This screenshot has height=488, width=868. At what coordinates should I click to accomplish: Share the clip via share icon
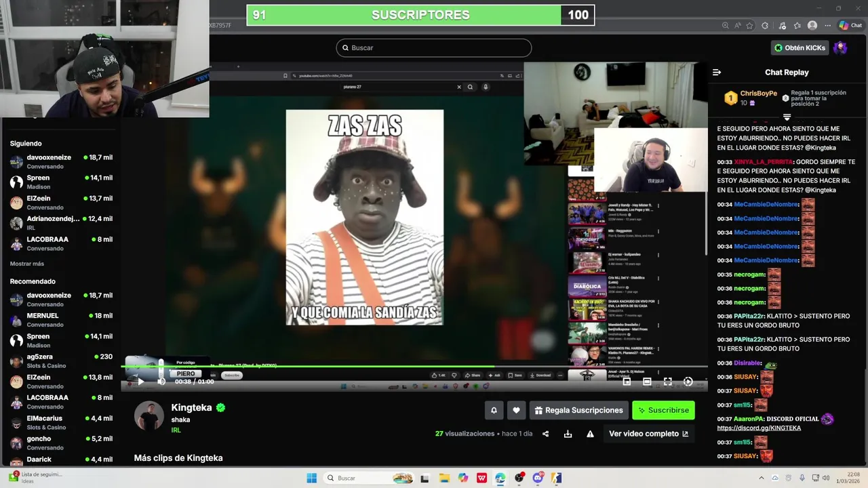pyautogui.click(x=545, y=434)
